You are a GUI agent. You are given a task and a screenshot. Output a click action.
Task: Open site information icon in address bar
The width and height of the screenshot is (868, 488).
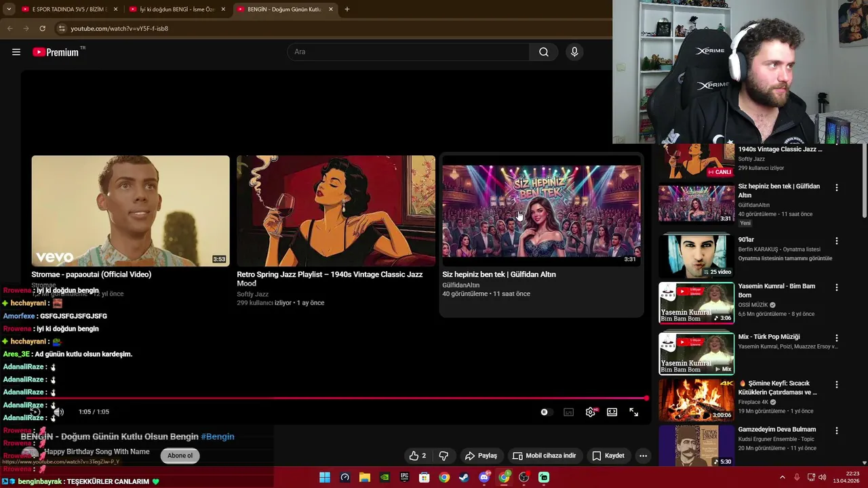tap(62, 28)
